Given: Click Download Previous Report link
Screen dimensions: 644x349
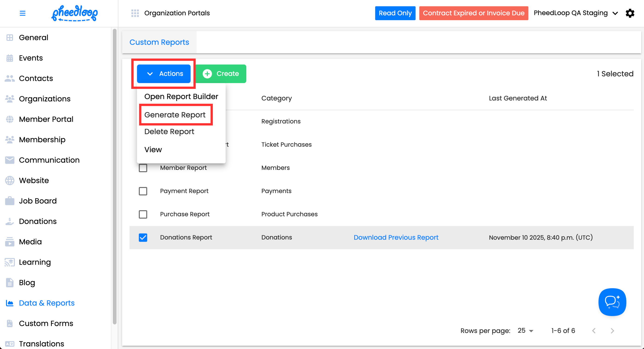Looking at the screenshot, I should 396,237.
